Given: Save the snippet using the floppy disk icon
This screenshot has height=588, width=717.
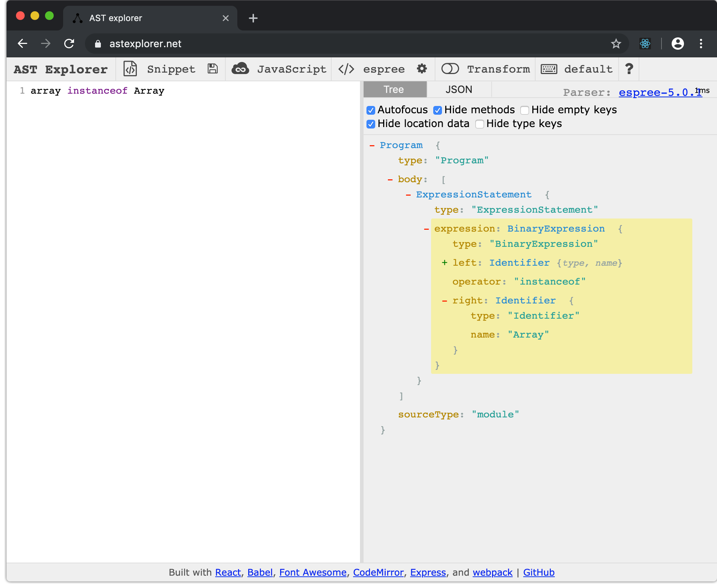Looking at the screenshot, I should point(212,69).
